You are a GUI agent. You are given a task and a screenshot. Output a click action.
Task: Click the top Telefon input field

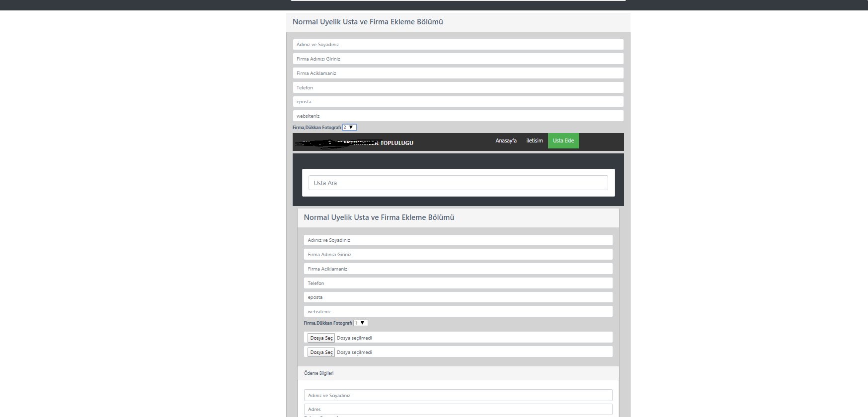pos(458,88)
